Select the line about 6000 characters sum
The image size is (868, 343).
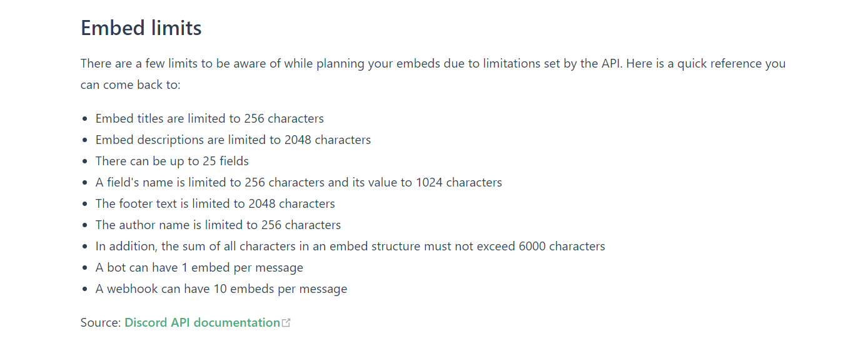350,246
